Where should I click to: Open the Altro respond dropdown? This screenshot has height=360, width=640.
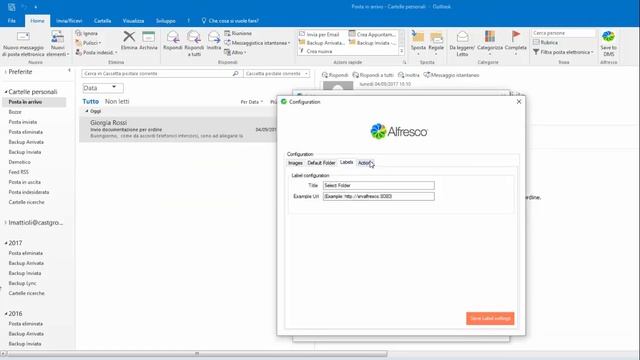click(x=235, y=53)
